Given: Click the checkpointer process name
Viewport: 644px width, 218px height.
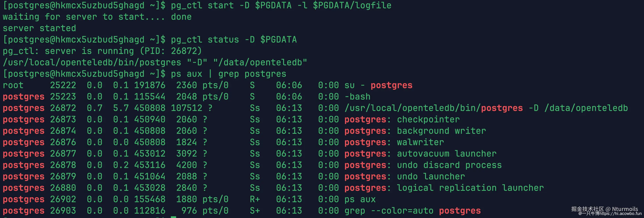Looking at the screenshot, I should 428,119.
